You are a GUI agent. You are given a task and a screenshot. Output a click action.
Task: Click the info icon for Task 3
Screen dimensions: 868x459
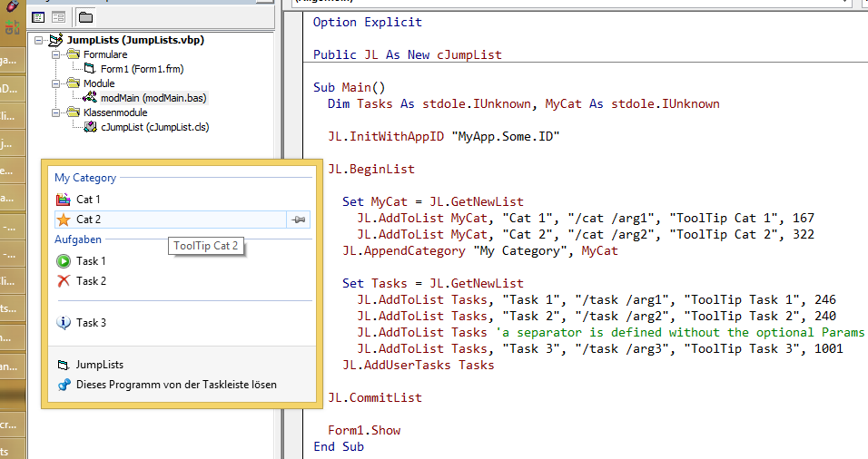[x=63, y=323]
